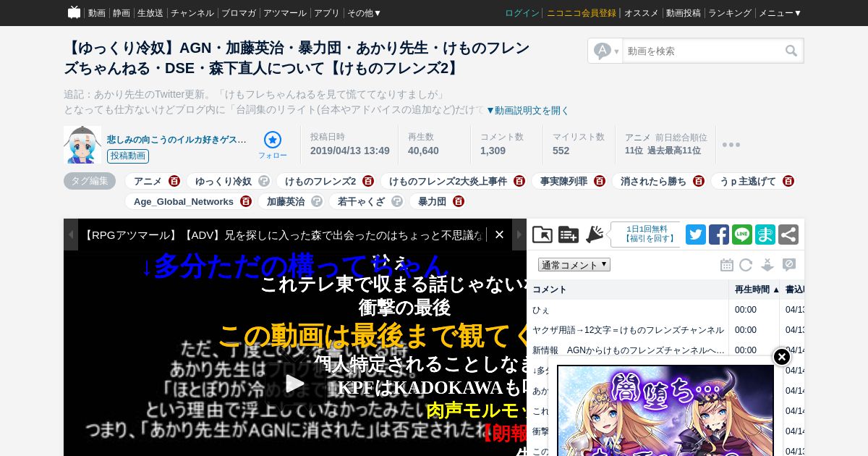Viewport: 868px width, 456px height.
Task: Open アプリ in top navigation
Action: [x=327, y=13]
